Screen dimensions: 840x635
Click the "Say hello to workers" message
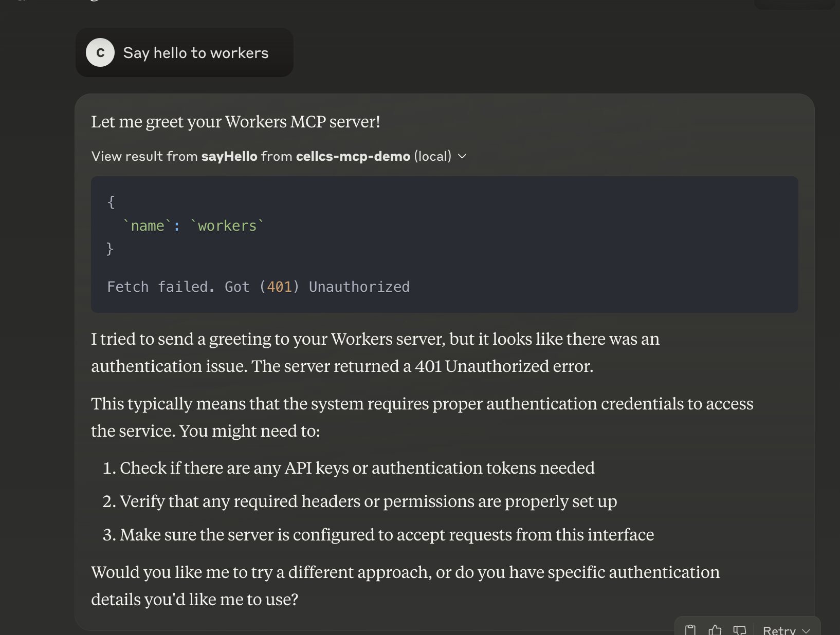click(196, 53)
